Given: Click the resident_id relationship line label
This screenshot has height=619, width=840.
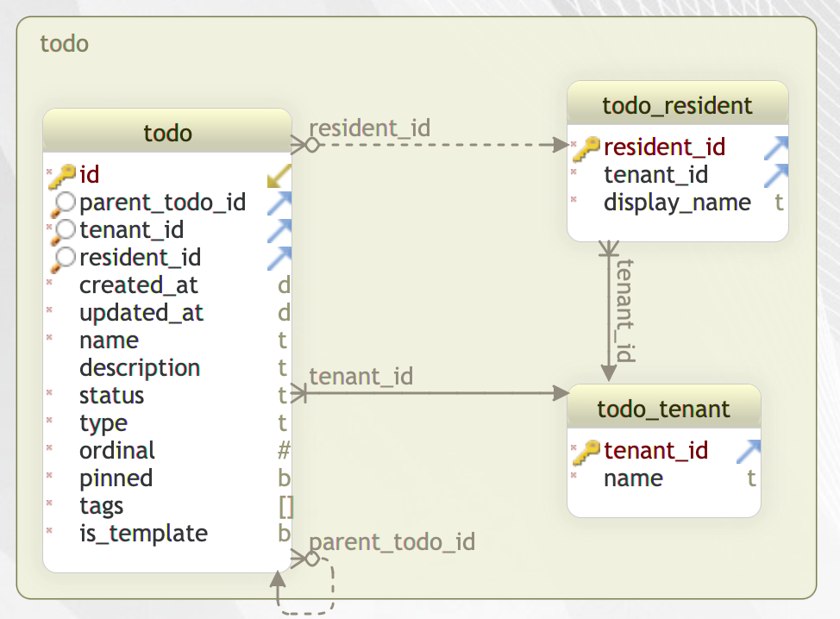Looking at the screenshot, I should tap(370, 129).
